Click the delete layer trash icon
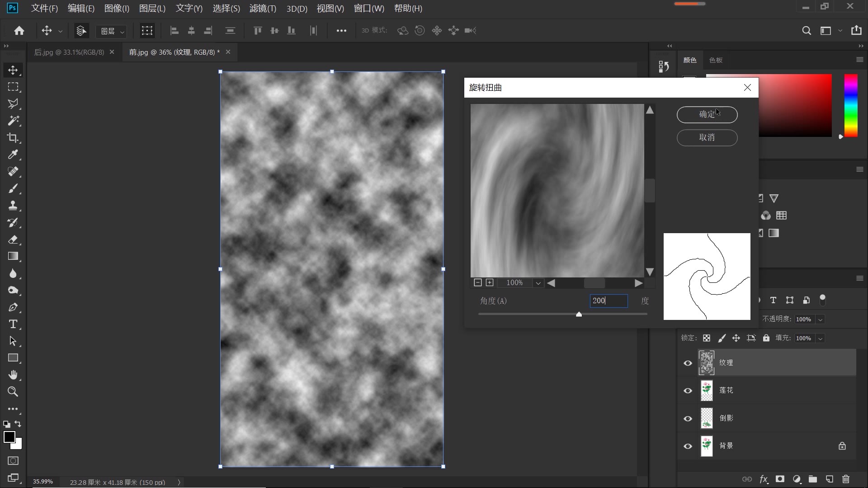Viewport: 868px width, 488px height. (846, 479)
